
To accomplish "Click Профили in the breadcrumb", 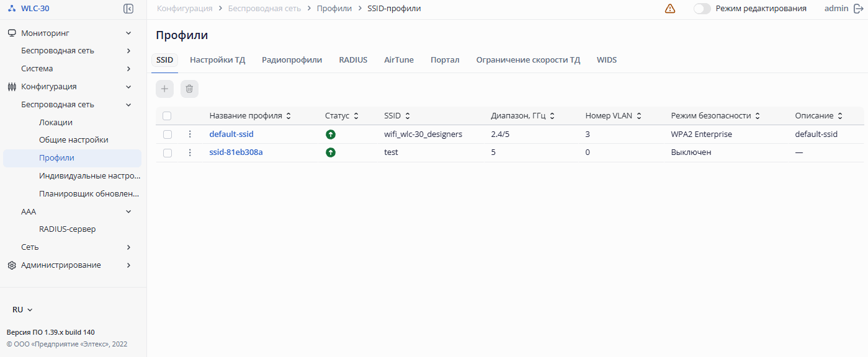I will tap(334, 9).
